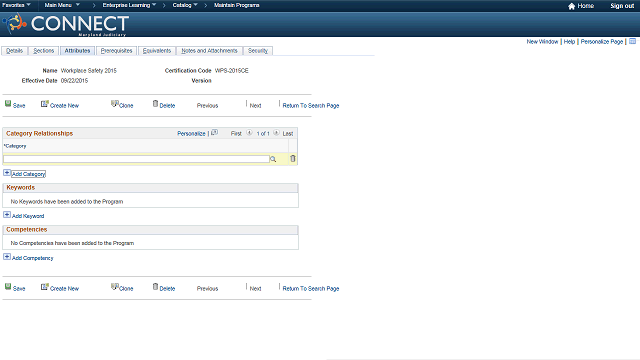Click the bottom Delete link text
Viewport: 640px width, 360px height.
click(x=167, y=288)
